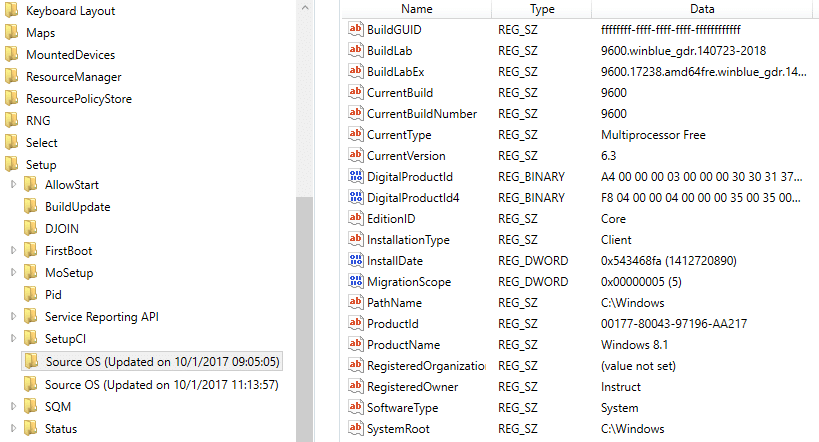Click the string icon beside ProductName
Image resolution: width=819 pixels, height=442 pixels.
pyautogui.click(x=356, y=344)
